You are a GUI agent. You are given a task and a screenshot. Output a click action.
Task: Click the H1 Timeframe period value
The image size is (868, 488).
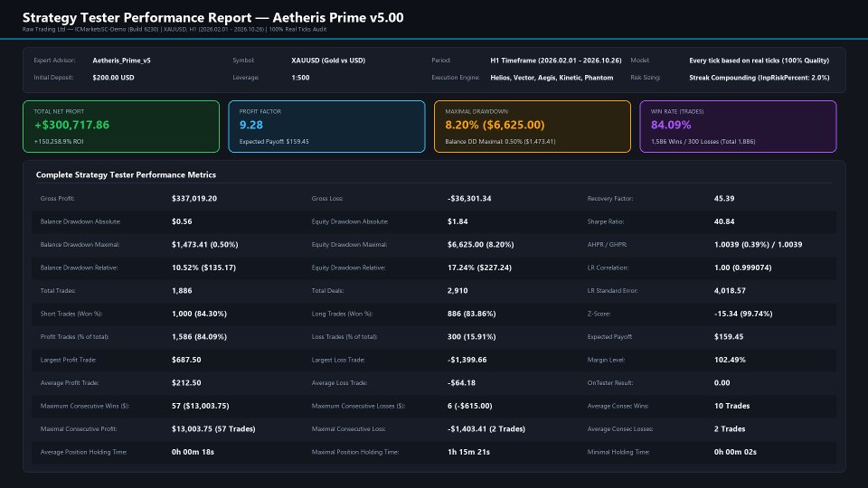556,61
